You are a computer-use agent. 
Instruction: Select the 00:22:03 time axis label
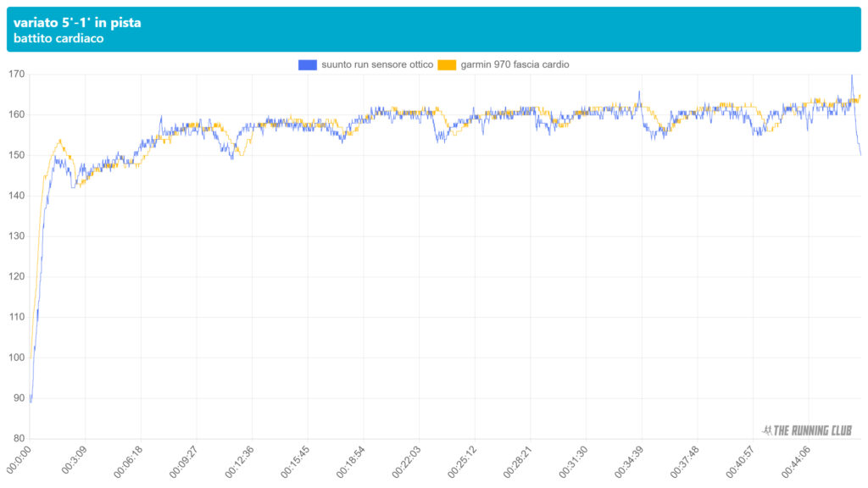(404, 463)
